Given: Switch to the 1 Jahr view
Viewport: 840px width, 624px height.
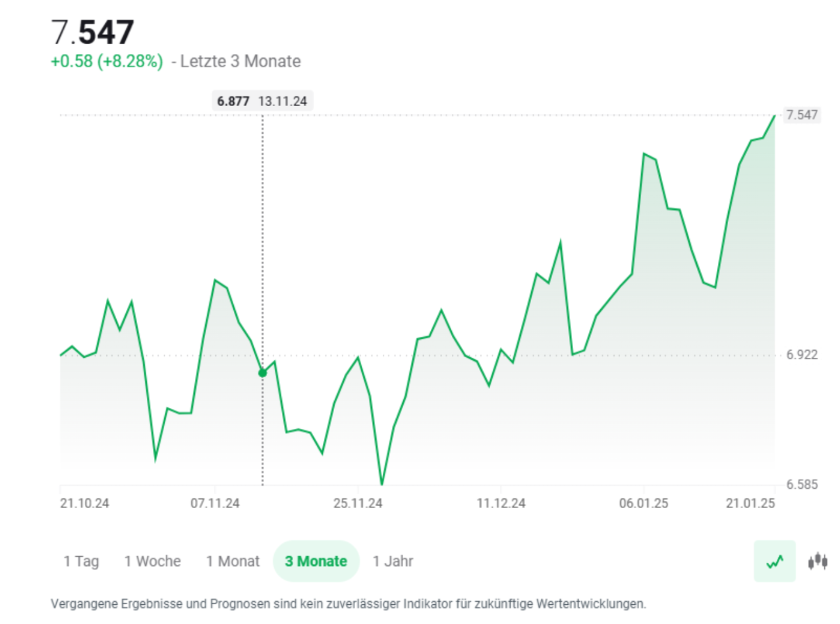Looking at the screenshot, I should 393,561.
